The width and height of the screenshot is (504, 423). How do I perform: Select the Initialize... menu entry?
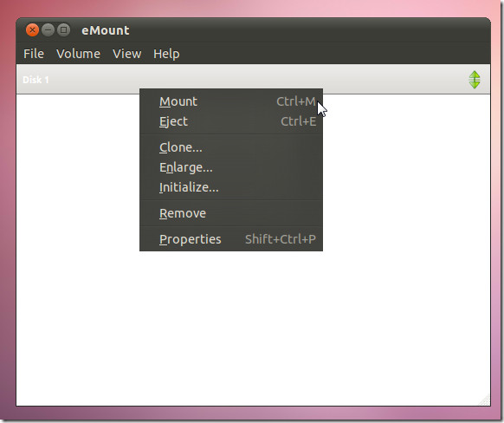tap(231, 187)
